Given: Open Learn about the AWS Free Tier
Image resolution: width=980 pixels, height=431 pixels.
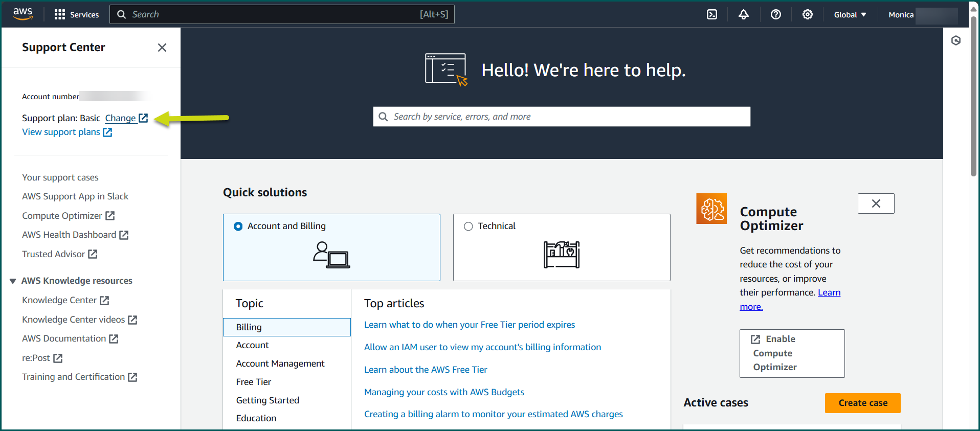Looking at the screenshot, I should coord(426,370).
